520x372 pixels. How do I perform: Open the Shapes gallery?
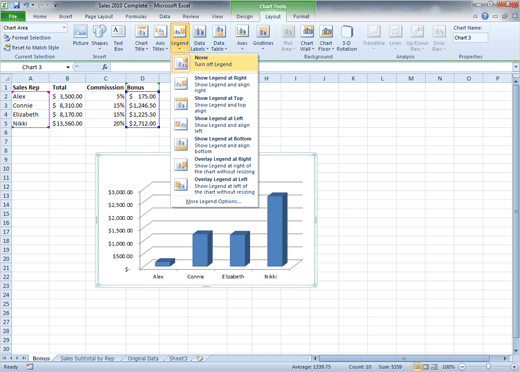pos(99,36)
